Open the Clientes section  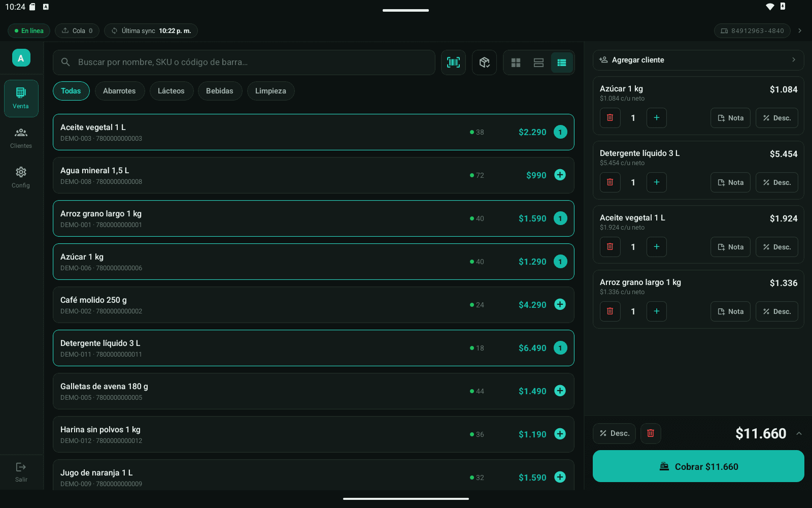coord(21,138)
